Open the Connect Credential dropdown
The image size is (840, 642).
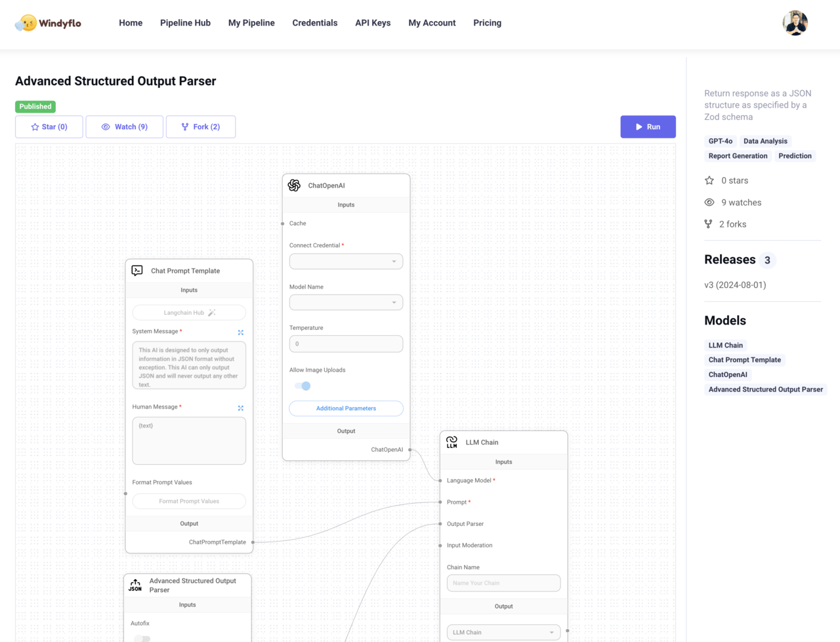(x=346, y=261)
